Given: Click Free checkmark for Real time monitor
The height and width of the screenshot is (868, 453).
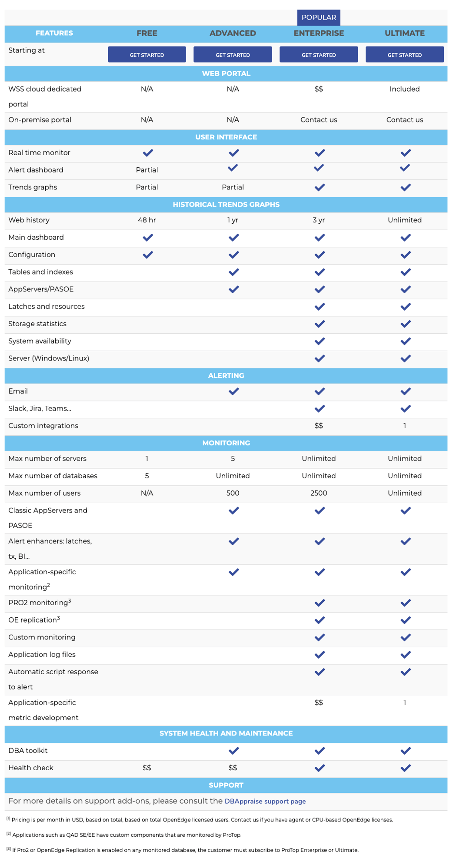Looking at the screenshot, I should (x=148, y=153).
